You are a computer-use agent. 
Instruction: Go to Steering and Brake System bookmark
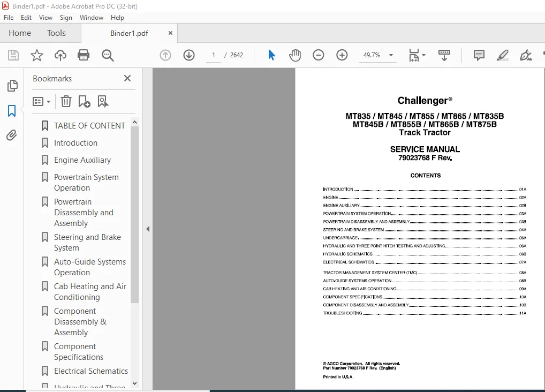[88, 243]
